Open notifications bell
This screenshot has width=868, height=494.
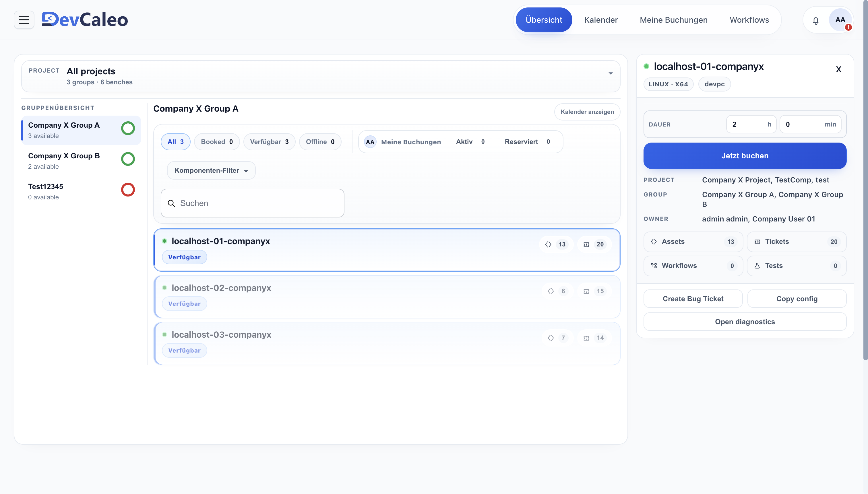tap(816, 20)
